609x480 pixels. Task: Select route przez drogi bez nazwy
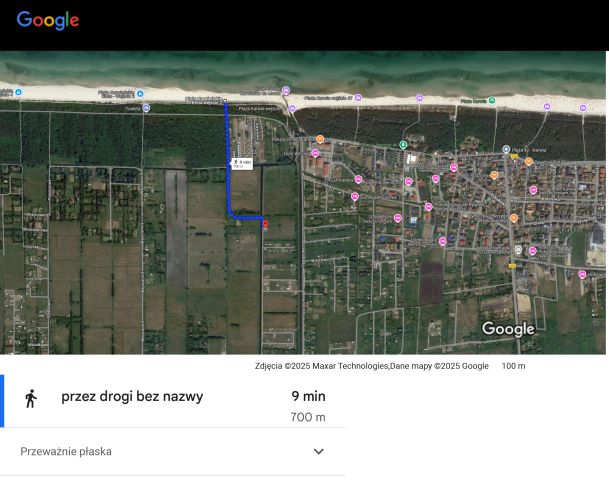tap(132, 397)
